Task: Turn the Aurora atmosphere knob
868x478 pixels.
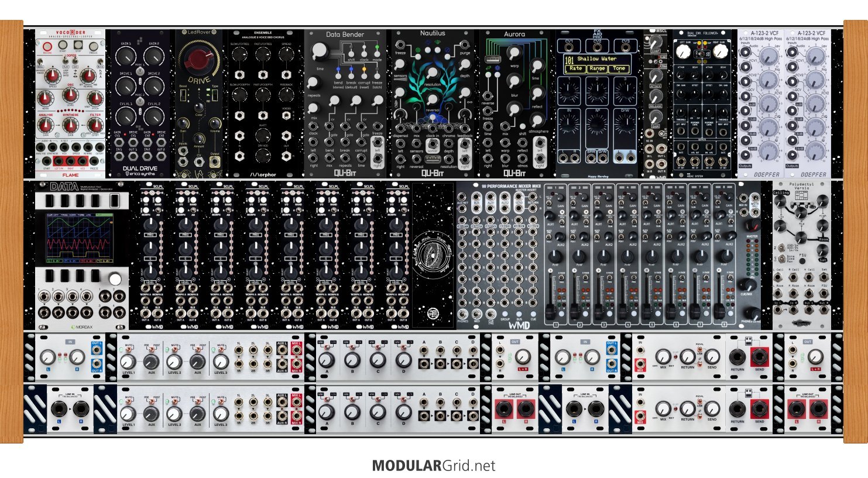Action: point(537,121)
